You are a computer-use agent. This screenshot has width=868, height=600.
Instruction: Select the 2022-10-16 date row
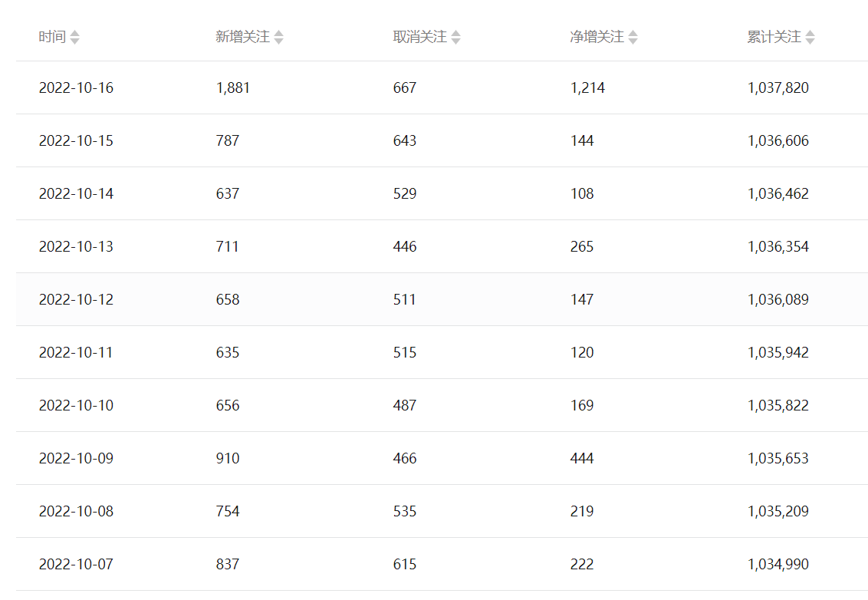point(76,88)
